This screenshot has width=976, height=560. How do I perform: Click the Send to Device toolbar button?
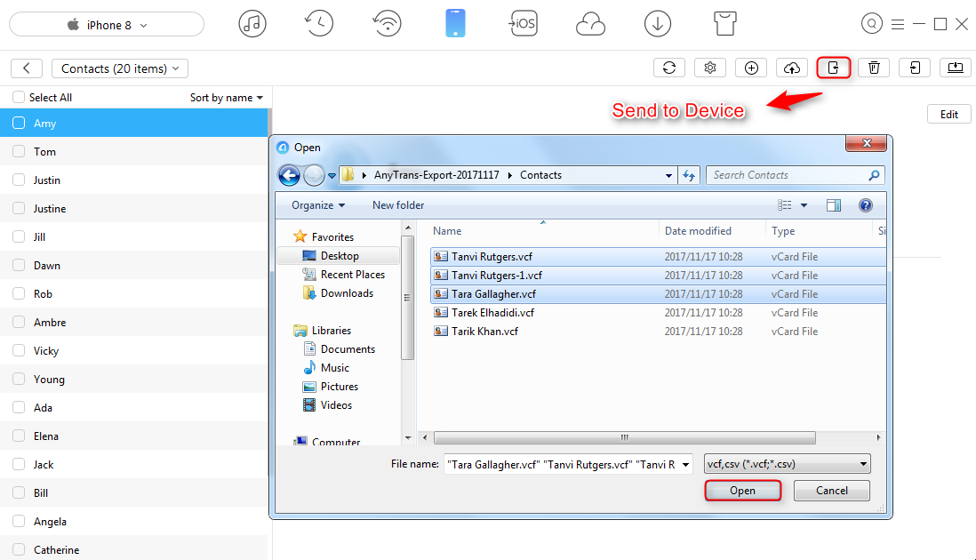(x=834, y=68)
